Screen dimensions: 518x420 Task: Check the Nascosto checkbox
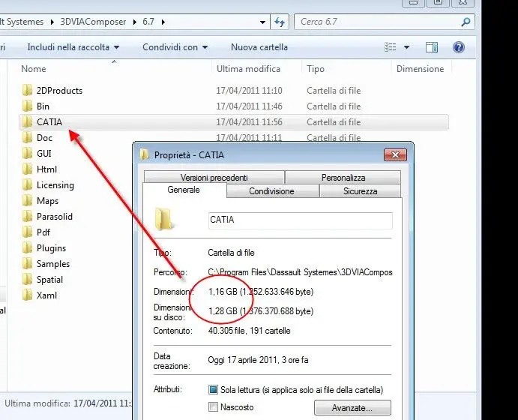pyautogui.click(x=213, y=406)
